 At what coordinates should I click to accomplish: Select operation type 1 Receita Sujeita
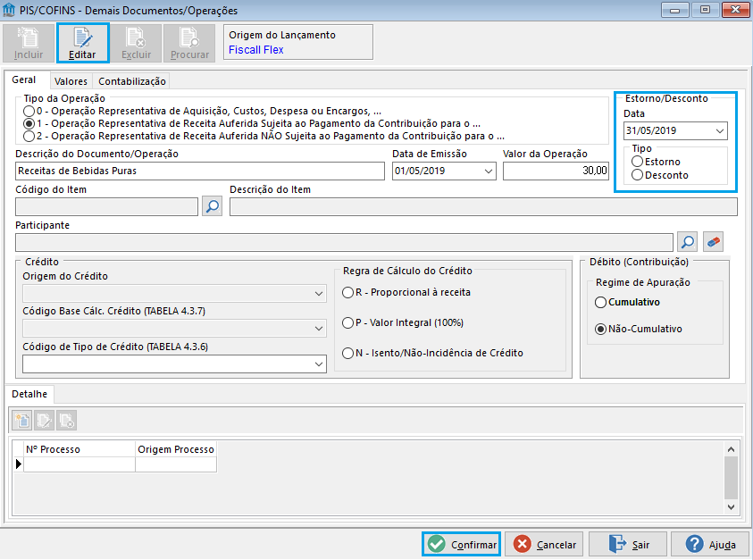tap(29, 124)
